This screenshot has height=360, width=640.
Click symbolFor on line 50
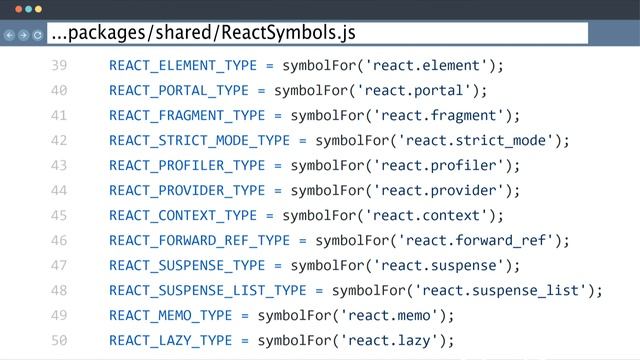[x=294, y=341]
